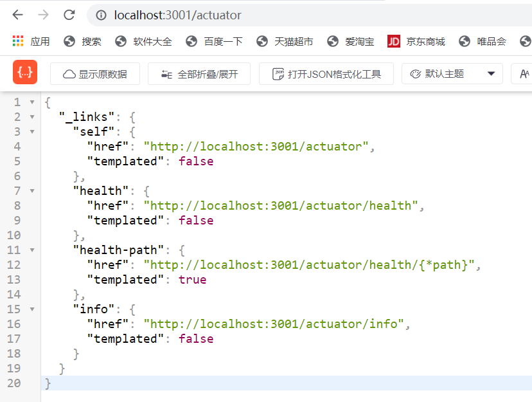This screenshot has height=402, width=532.
Task: Click the font size AA button
Action: [x=524, y=74]
